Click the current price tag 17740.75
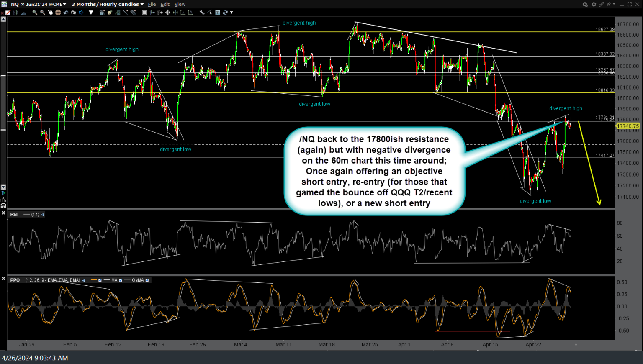The width and height of the screenshot is (643, 364). 628,126
